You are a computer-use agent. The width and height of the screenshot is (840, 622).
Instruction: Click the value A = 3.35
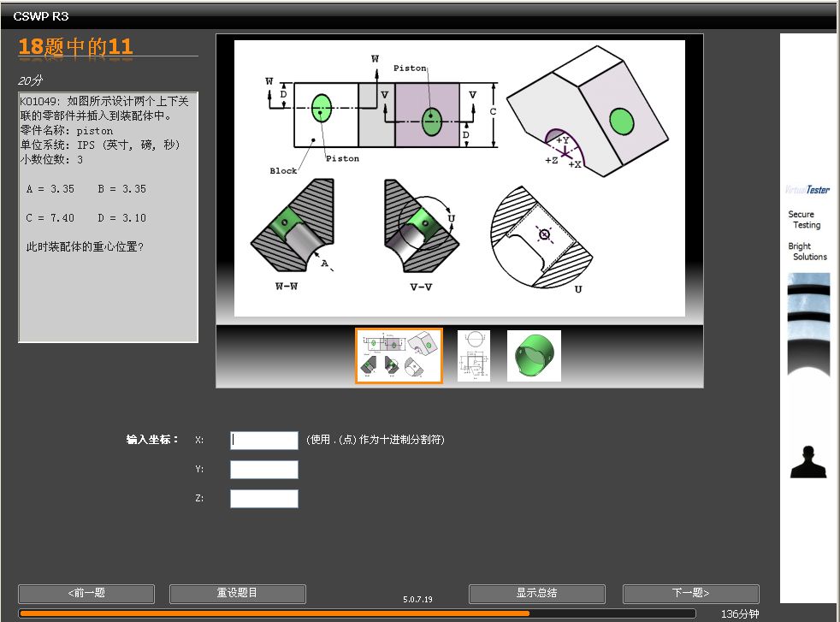tap(50, 189)
